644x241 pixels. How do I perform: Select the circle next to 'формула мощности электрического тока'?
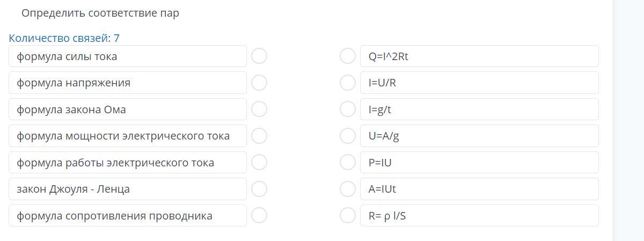[259, 136]
